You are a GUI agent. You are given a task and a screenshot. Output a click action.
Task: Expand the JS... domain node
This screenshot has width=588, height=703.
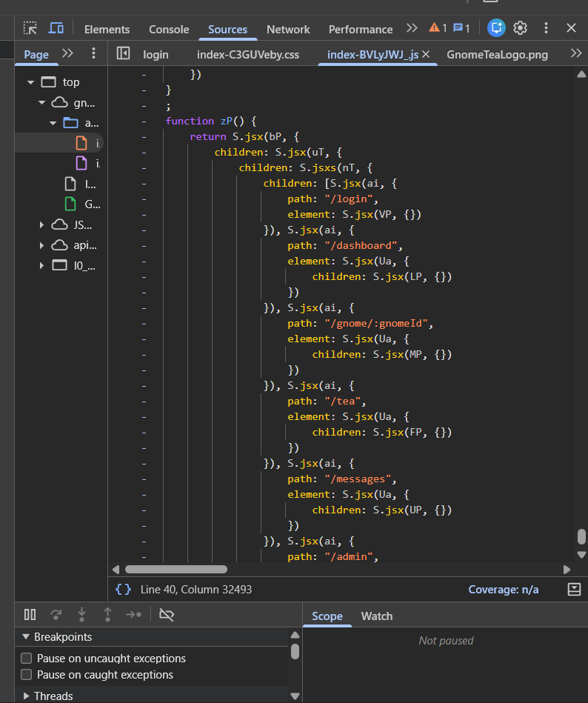pyautogui.click(x=41, y=225)
